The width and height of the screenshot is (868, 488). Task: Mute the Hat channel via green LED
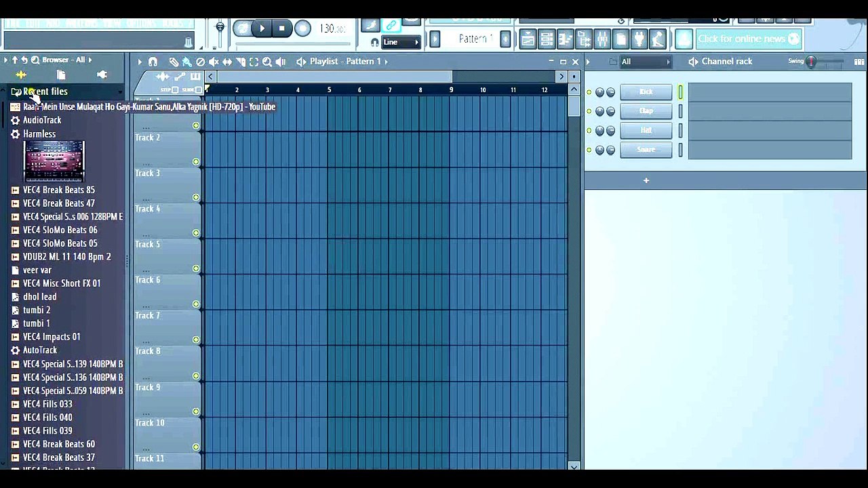[x=589, y=130]
